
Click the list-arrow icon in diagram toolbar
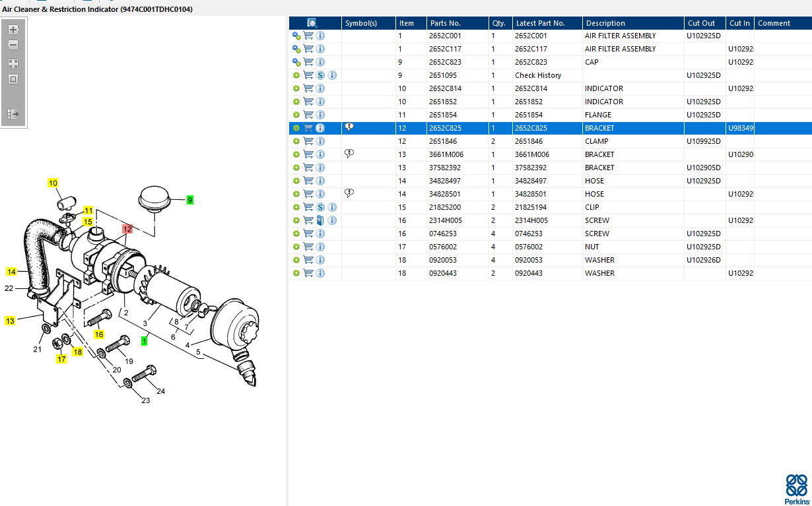pyautogui.click(x=13, y=114)
